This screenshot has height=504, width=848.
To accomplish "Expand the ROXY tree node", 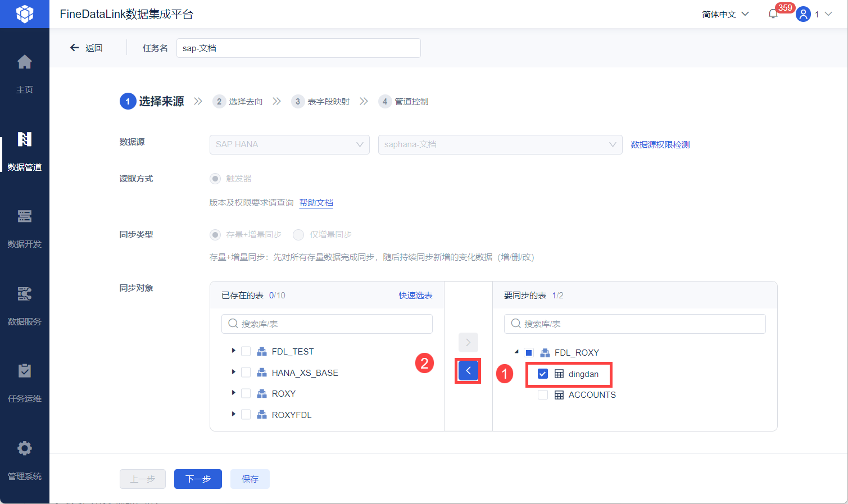I will [x=233, y=393].
